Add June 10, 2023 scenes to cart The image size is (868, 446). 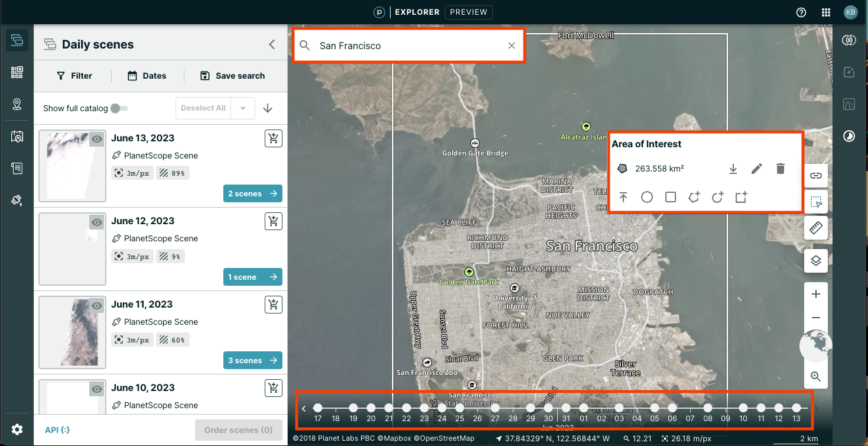pos(274,388)
